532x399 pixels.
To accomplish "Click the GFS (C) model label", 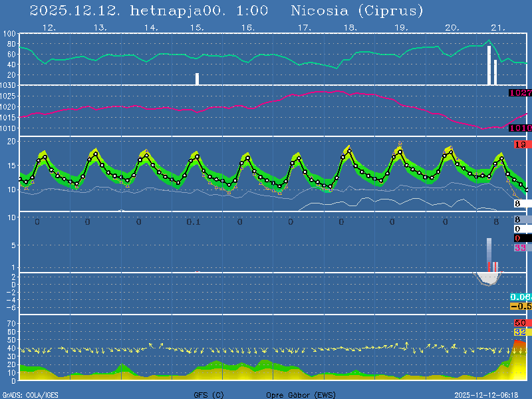I will pyautogui.click(x=209, y=395).
